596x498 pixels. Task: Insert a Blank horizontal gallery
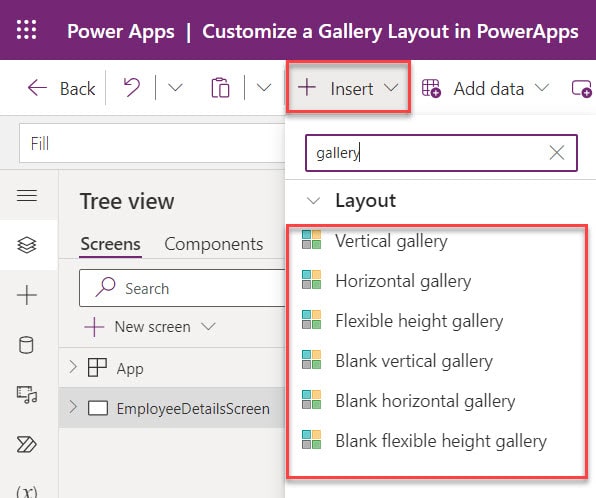[436, 401]
